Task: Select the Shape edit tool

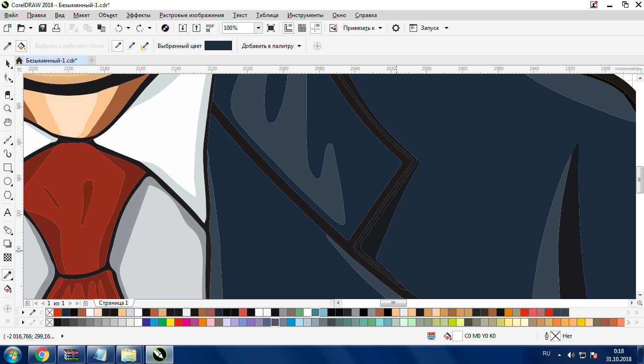Action: (x=8, y=78)
